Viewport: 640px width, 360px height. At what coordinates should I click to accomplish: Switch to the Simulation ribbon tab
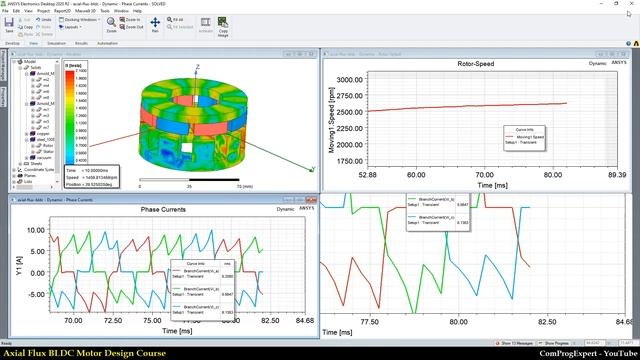(56, 43)
